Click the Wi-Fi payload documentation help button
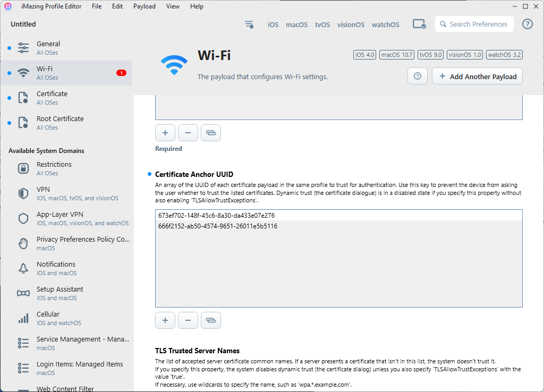This screenshot has height=392, width=544. pos(418,76)
